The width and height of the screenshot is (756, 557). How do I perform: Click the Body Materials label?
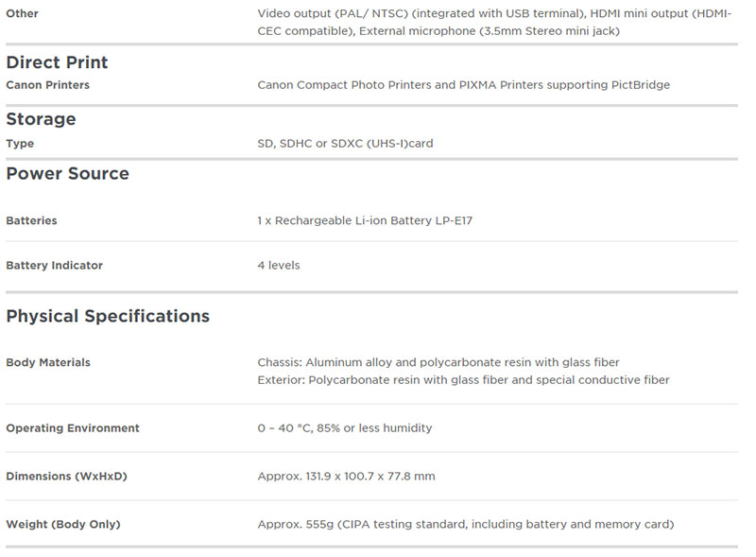tap(48, 363)
